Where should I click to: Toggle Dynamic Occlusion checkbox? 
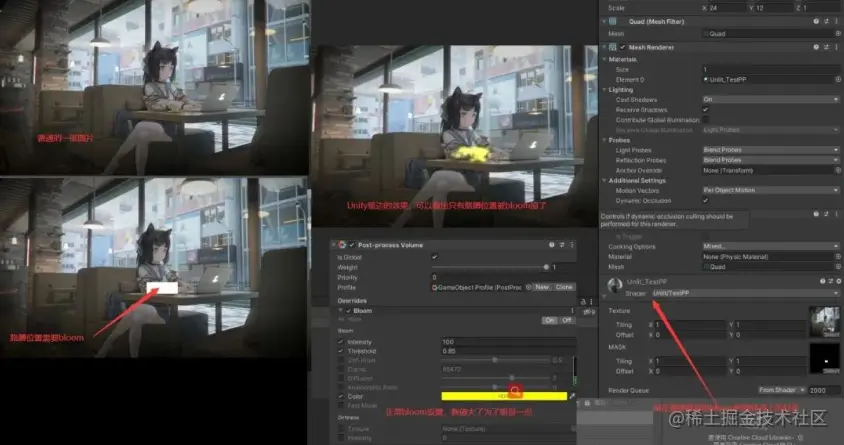coord(706,201)
